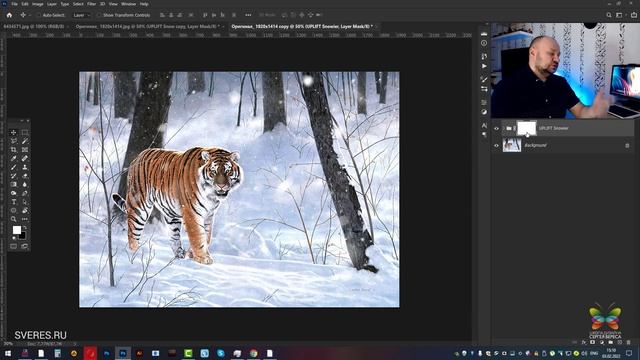Reset to default foreground and background colors
The image size is (640, 360).
pos(14,238)
